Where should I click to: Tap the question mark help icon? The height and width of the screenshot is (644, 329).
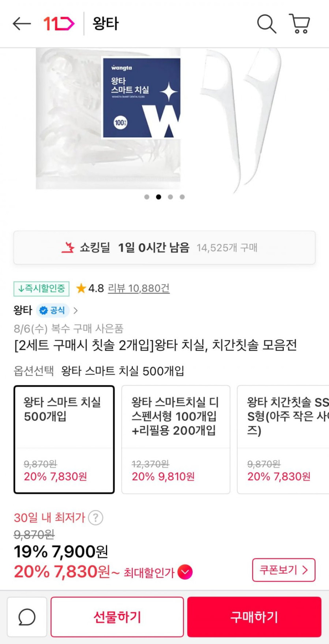coord(96,517)
